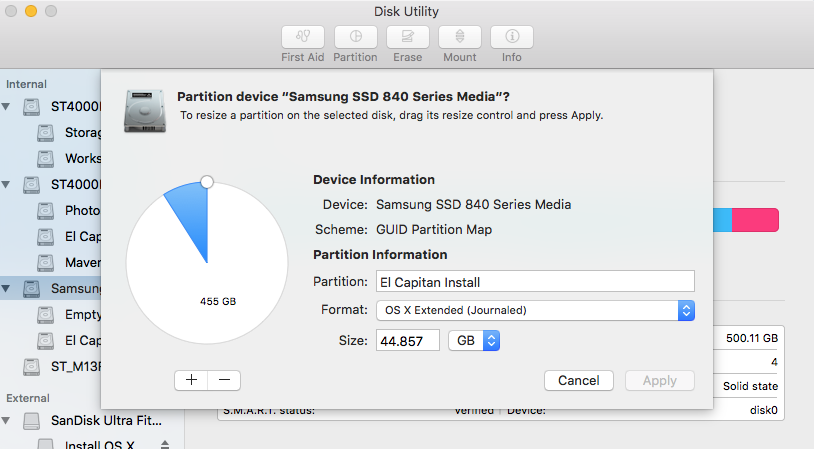Screen dimensions: 814x449
Task: Click the blue segment of the usage bar
Action: 723,220
